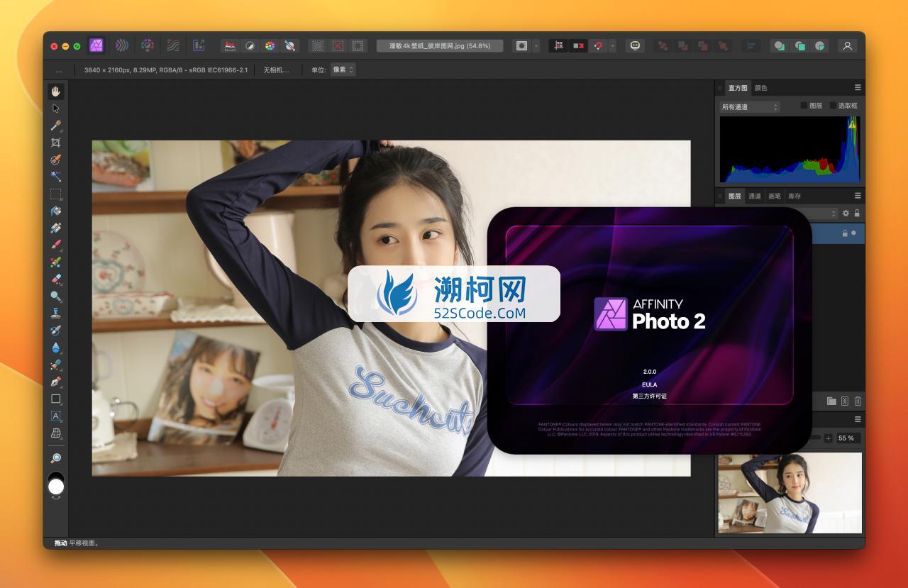This screenshot has height=588, width=908.
Task: Open the snapping options dropdown arrow
Action: [613, 45]
